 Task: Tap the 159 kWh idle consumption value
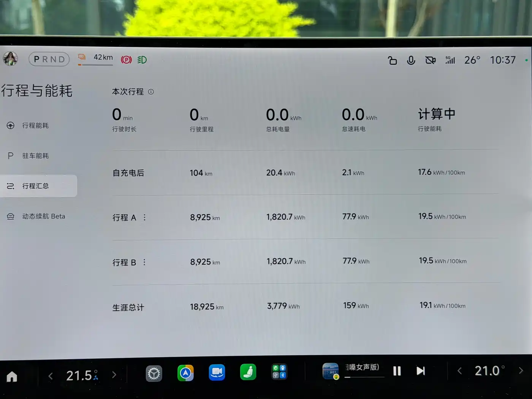pos(356,306)
